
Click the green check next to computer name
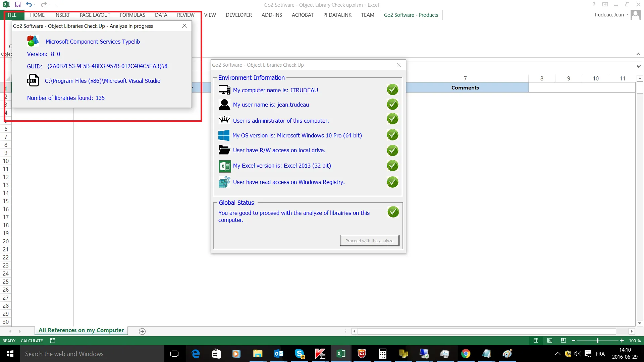click(x=392, y=90)
